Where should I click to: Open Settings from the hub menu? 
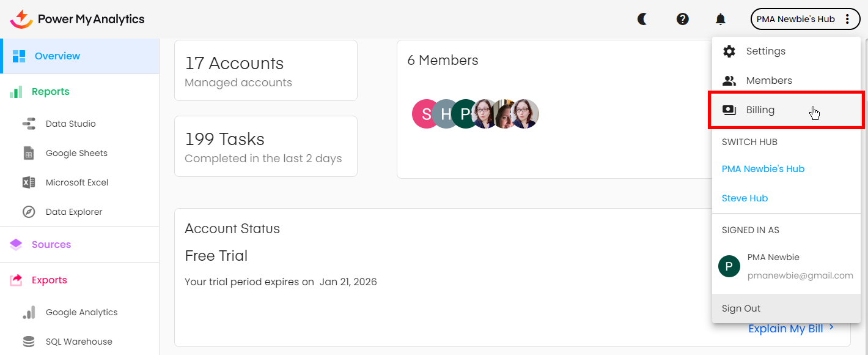(765, 51)
